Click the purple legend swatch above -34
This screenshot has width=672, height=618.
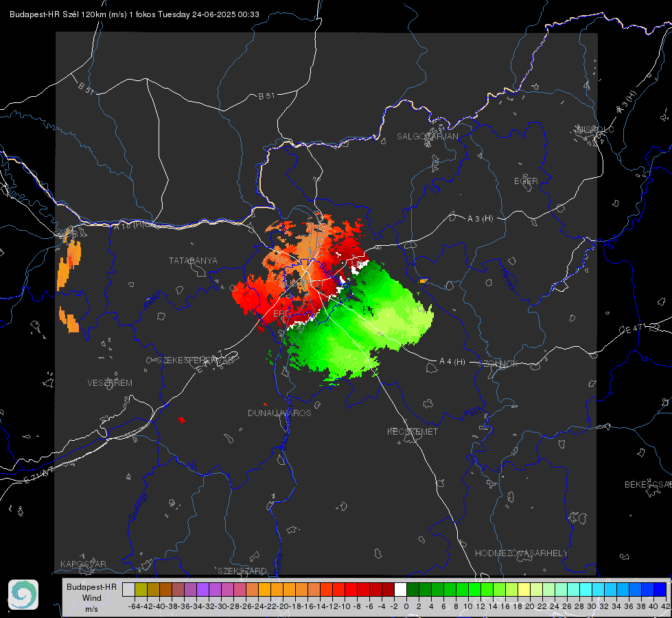tap(202, 590)
